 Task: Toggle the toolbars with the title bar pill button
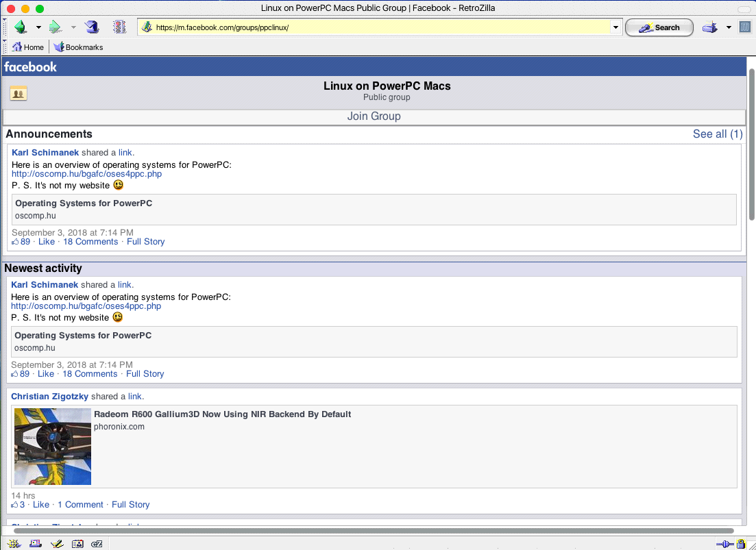pyautogui.click(x=744, y=8)
